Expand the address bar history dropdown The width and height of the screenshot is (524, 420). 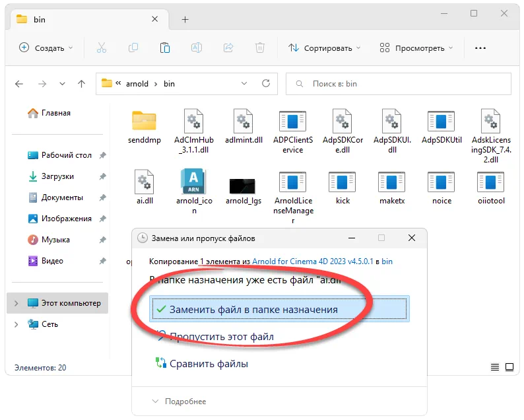pyautogui.click(x=244, y=84)
